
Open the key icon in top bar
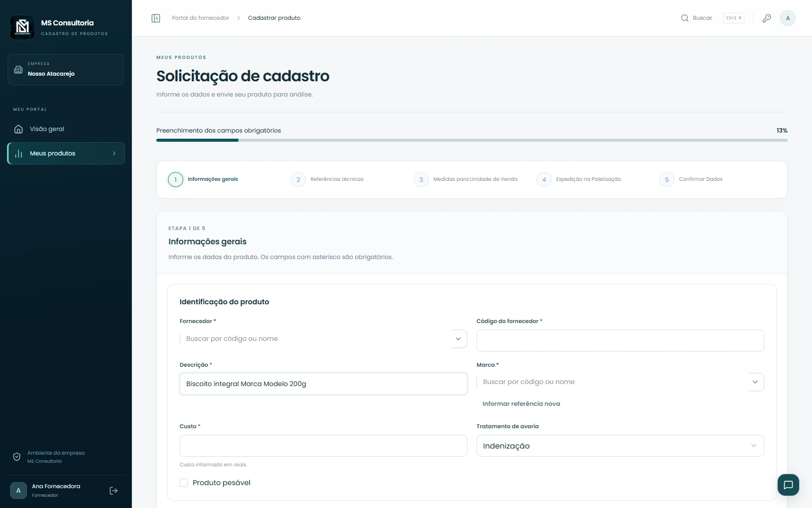pyautogui.click(x=767, y=18)
